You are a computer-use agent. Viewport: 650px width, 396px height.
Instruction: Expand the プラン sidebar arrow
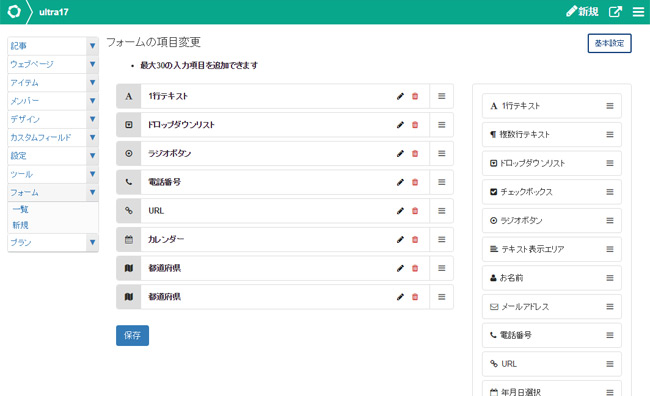92,243
